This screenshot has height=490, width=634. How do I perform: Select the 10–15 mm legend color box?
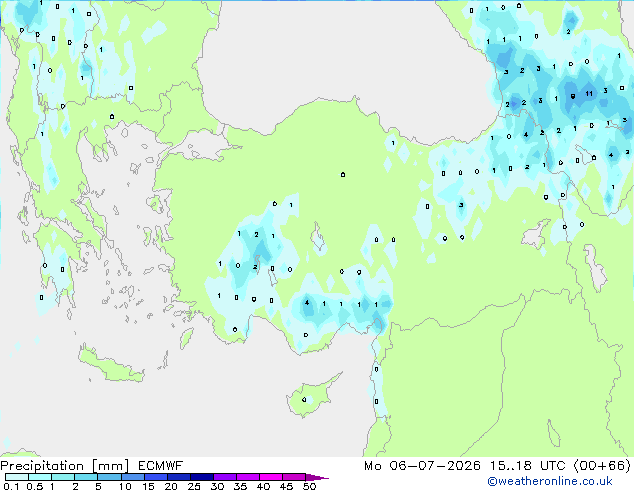132,477
